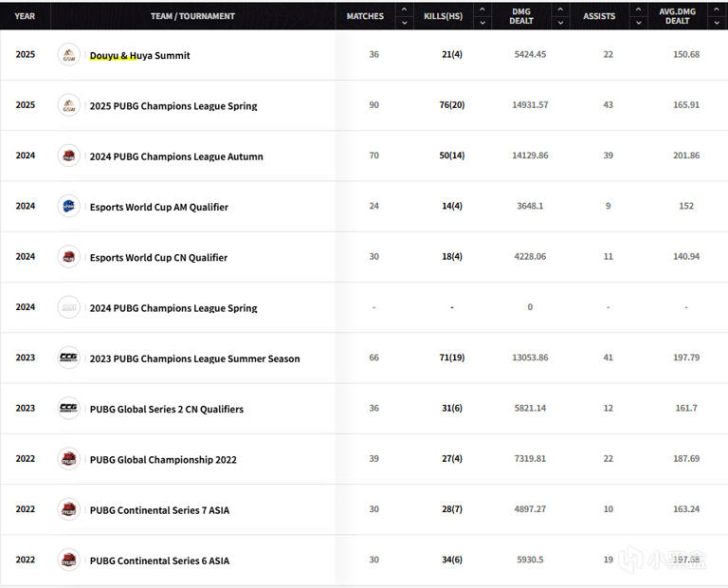This screenshot has width=728, height=588.
Task: Sort Matches column ascending with up arrow
Action: 404,10
